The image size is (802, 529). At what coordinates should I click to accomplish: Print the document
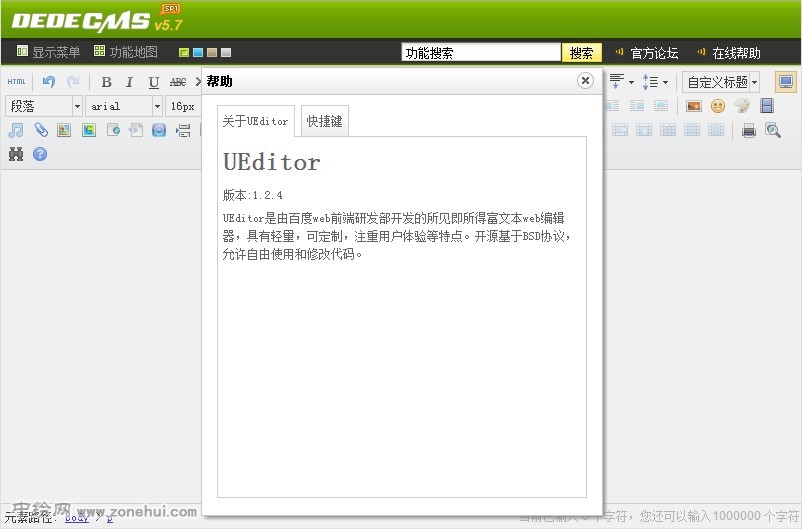749,130
